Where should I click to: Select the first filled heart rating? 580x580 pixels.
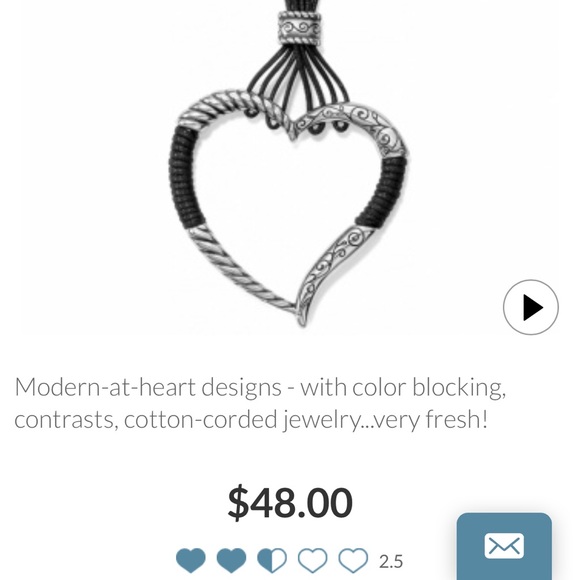click(x=190, y=560)
